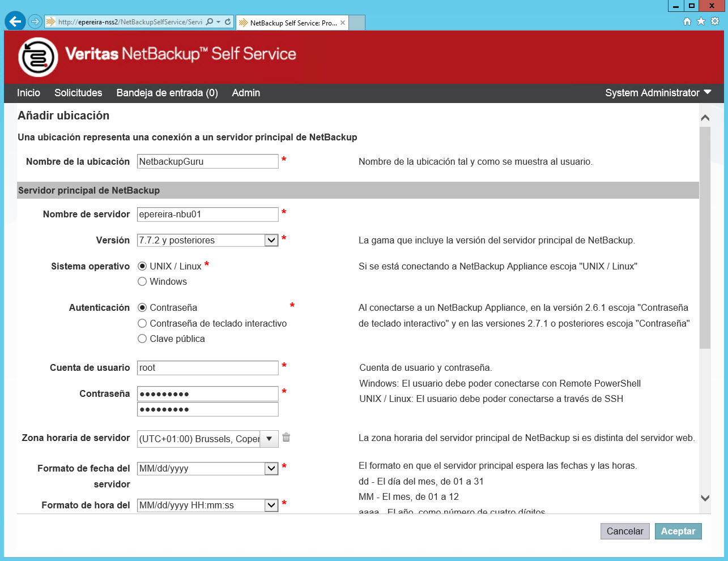728x561 pixels.
Task: Click the Zona horaria de servidor label
Action: click(76, 438)
